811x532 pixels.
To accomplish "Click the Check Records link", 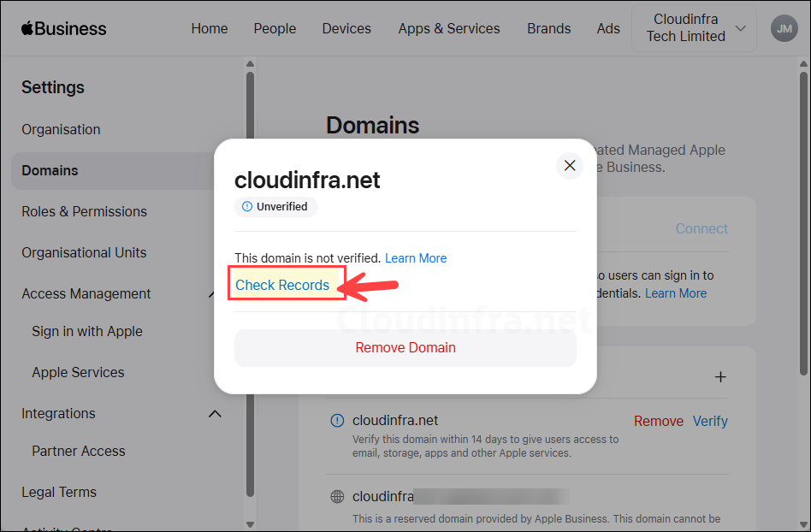I will pos(282,285).
